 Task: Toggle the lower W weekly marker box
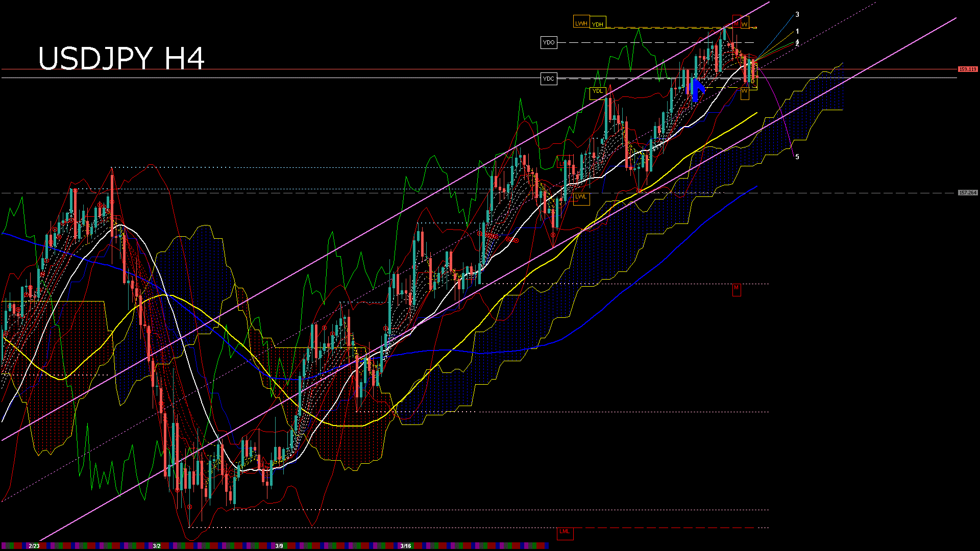(745, 93)
